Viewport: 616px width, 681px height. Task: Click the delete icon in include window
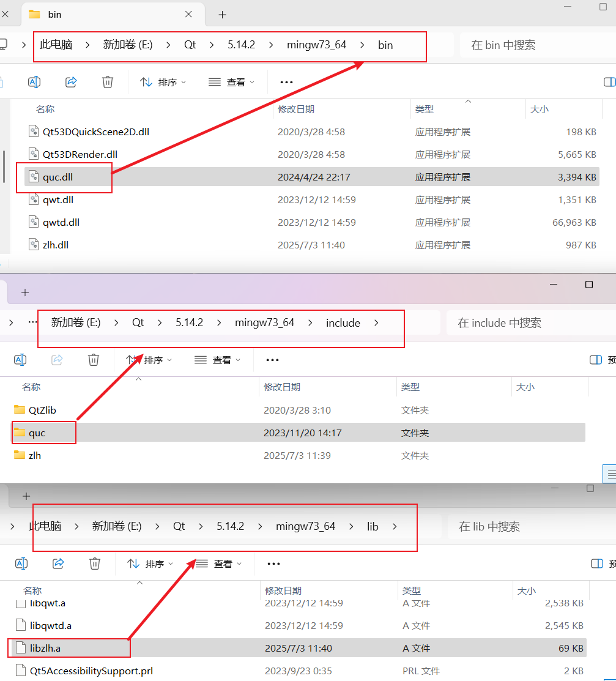(x=94, y=360)
